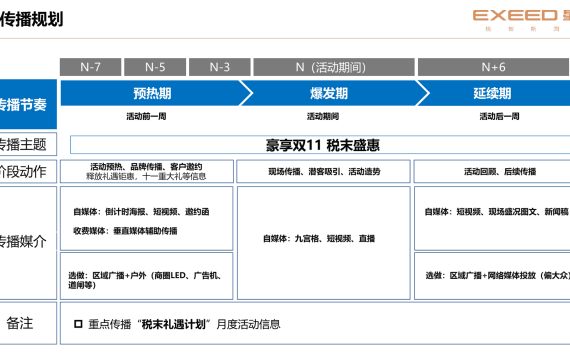Click the N (活动期间) header box

(334, 67)
